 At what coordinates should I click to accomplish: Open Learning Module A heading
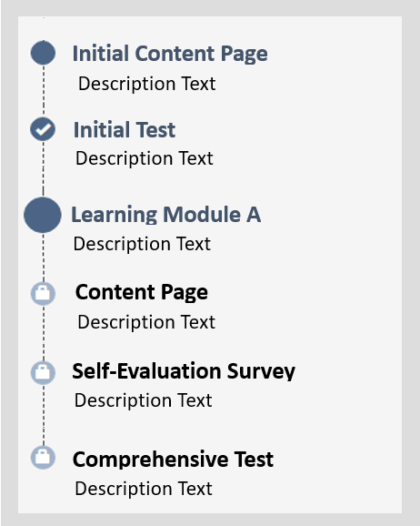[166, 215]
